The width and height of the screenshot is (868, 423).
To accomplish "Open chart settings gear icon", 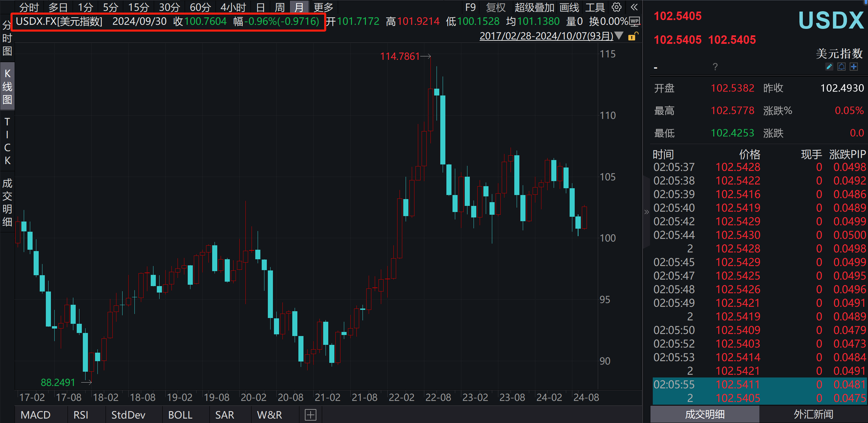I will [x=616, y=7].
